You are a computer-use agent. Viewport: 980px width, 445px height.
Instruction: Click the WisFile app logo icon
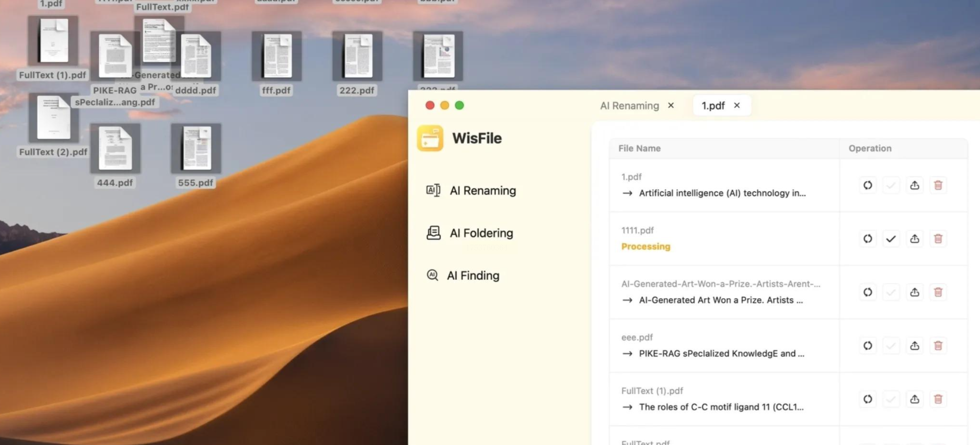(x=430, y=138)
